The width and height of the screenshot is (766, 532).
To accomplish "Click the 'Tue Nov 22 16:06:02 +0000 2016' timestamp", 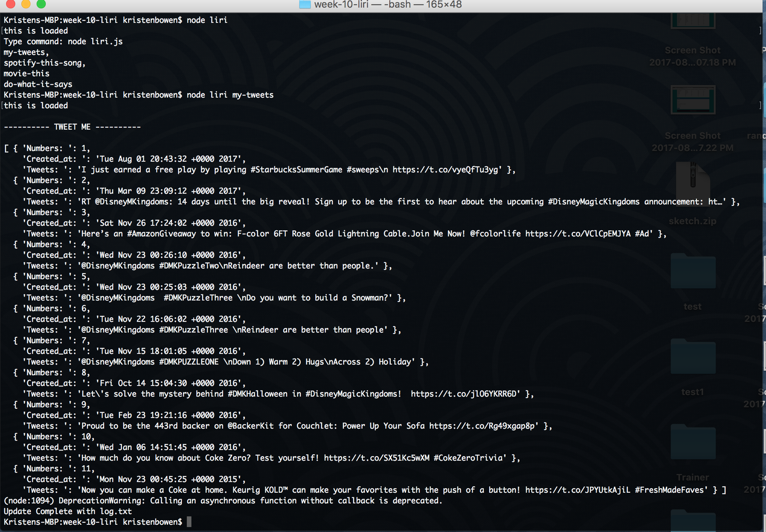I will click(168, 319).
